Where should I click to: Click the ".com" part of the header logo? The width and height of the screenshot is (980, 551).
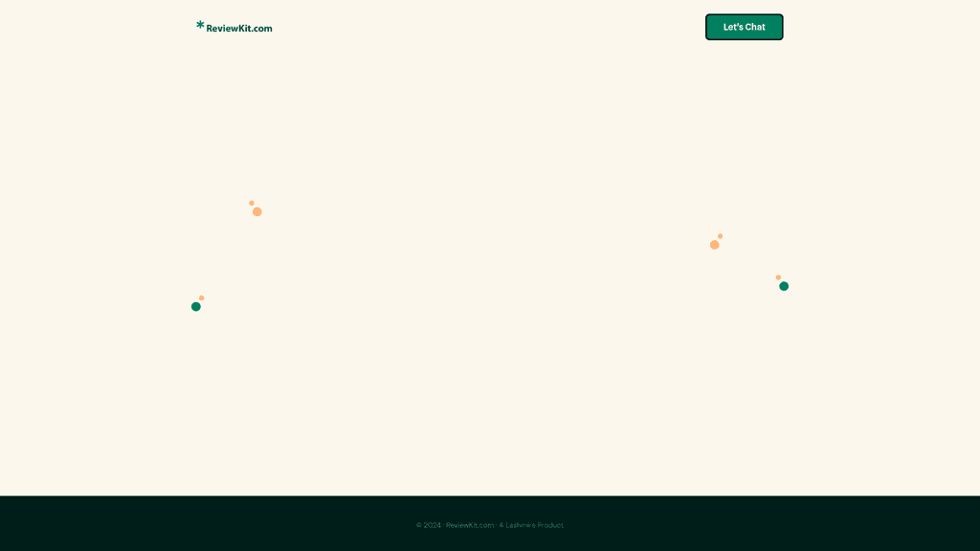(x=263, y=29)
